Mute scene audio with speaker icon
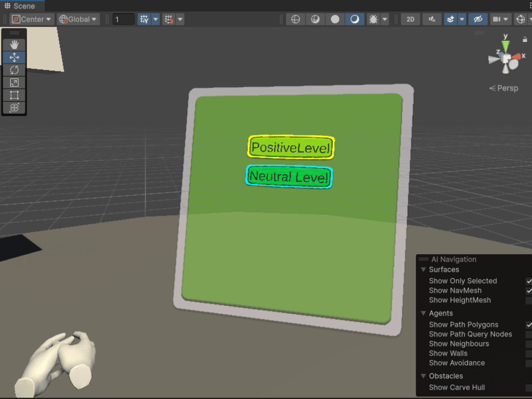The height and width of the screenshot is (399, 532). (x=432, y=19)
